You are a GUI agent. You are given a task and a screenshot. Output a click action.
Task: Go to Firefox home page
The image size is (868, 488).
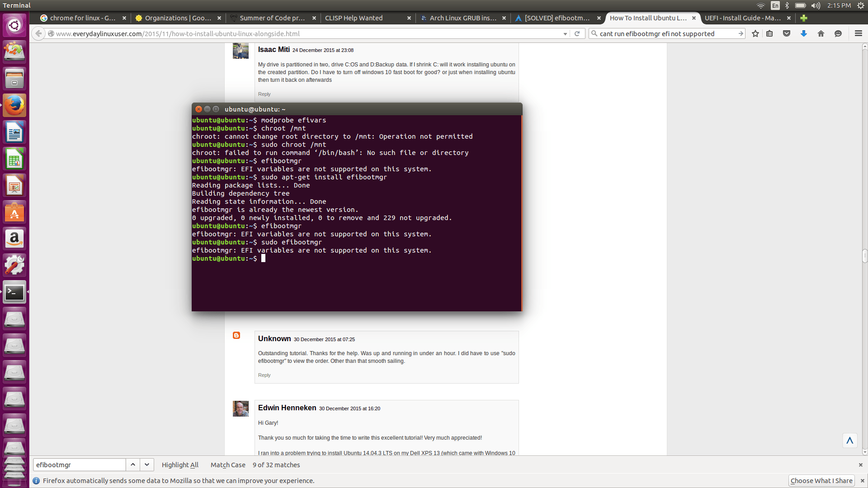tap(821, 33)
